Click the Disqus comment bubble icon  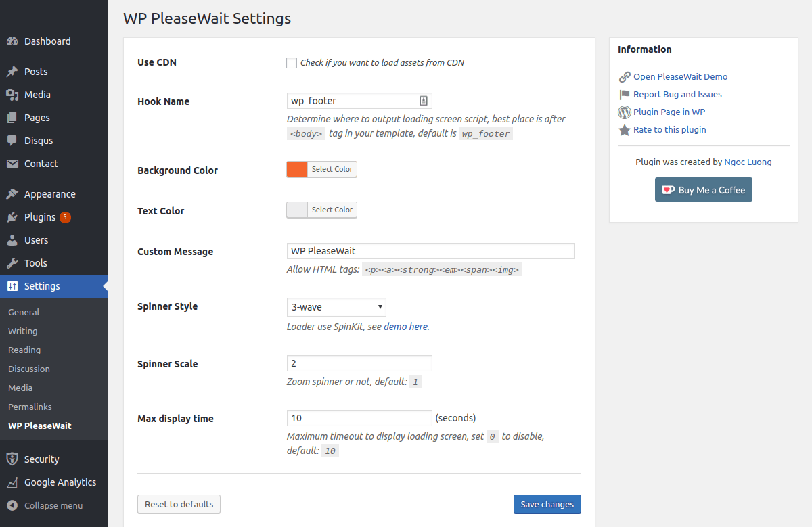(12, 141)
